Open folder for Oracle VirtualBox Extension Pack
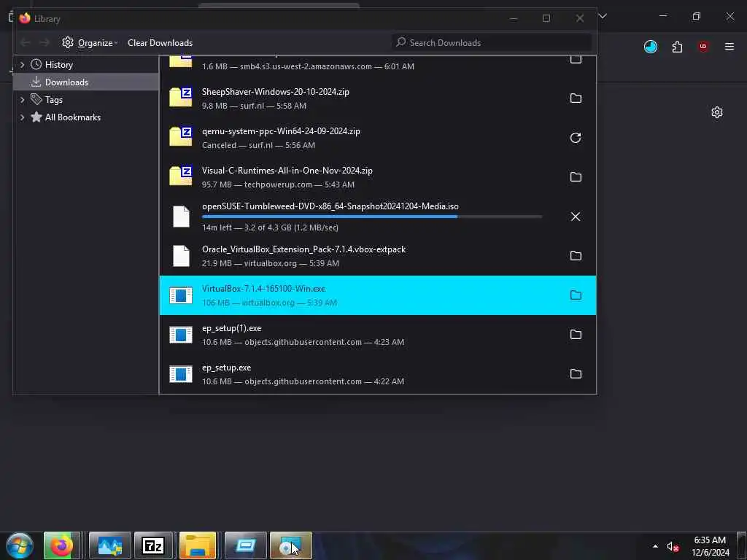The image size is (747, 560). pos(576,256)
